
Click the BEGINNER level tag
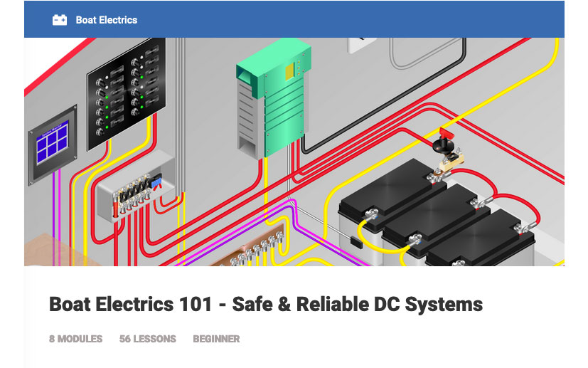point(216,339)
